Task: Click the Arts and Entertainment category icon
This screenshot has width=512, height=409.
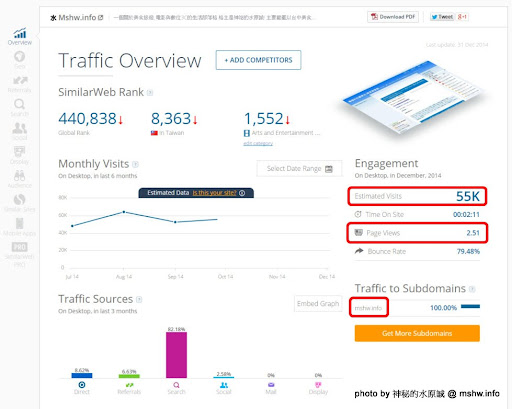Action: (x=247, y=133)
